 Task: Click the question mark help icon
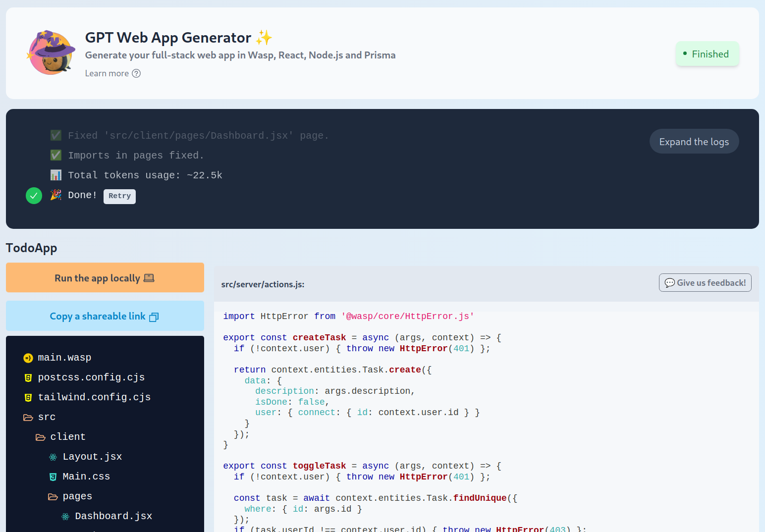coord(136,73)
